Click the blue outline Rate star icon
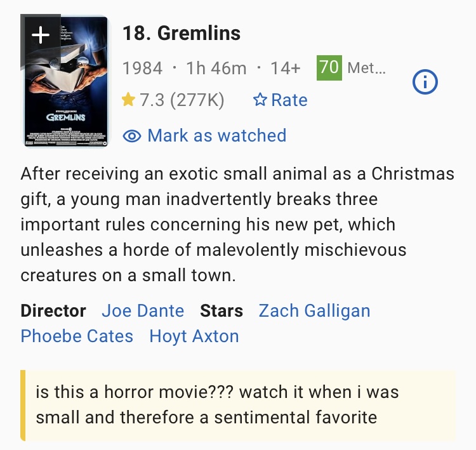Viewport: 476px width, 450px height. pos(260,100)
